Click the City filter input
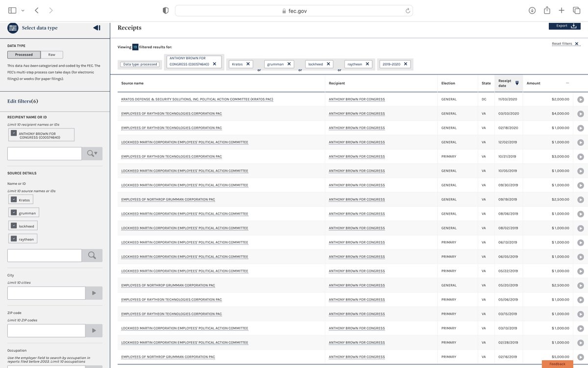Viewport: 588px width, 368px height. tap(47, 293)
